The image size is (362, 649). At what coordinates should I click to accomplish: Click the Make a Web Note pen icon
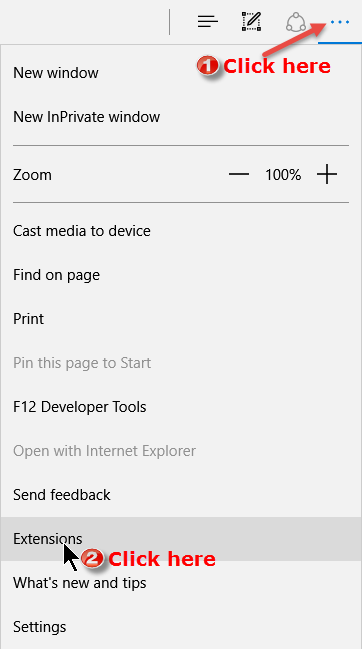[x=252, y=21]
